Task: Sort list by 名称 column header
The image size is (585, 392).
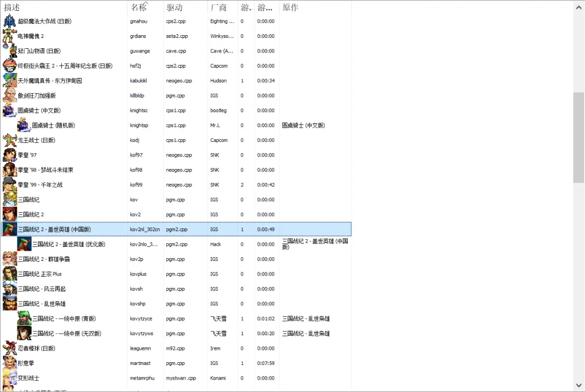Action: tap(145, 7)
